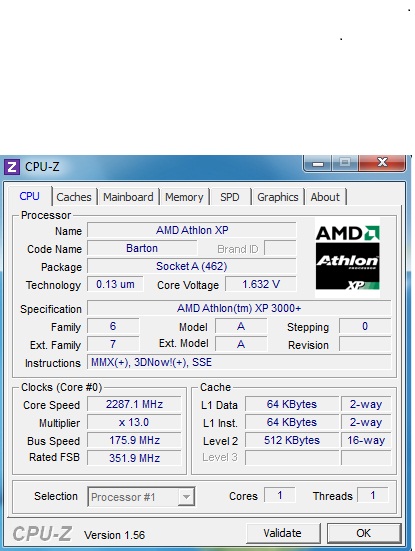
Task: Open the Caches tab
Action: click(x=74, y=197)
